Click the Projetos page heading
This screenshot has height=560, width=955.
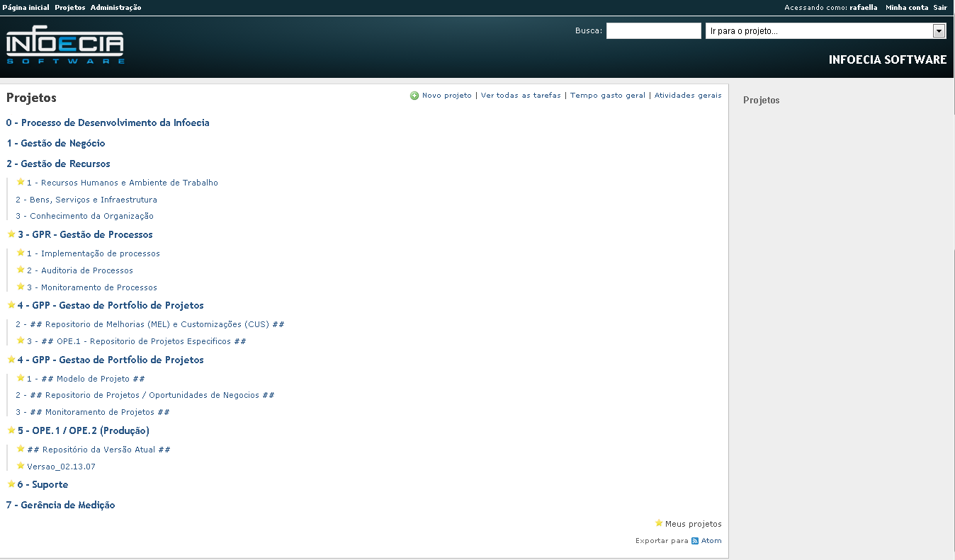pos(31,98)
